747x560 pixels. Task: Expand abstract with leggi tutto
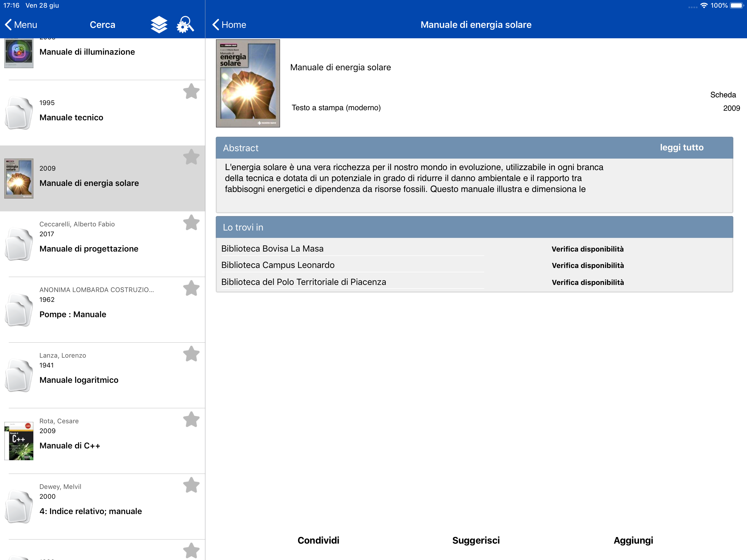(x=681, y=148)
